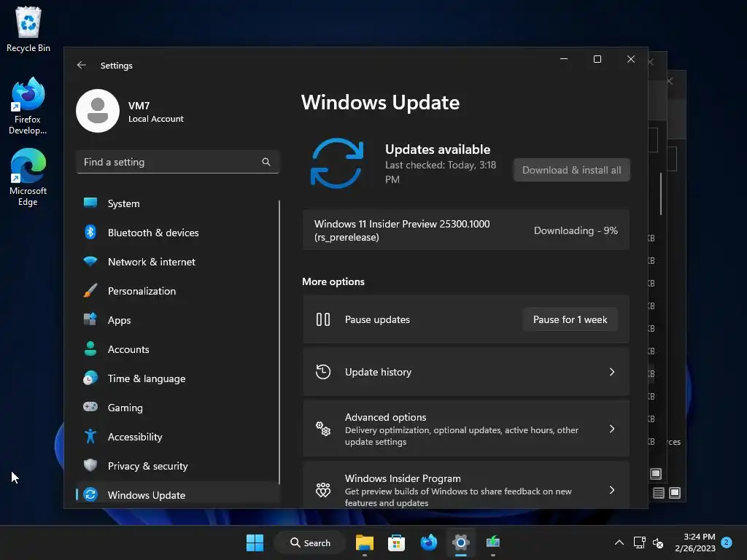
Task: Show hidden system tray icons
Action: click(x=619, y=542)
